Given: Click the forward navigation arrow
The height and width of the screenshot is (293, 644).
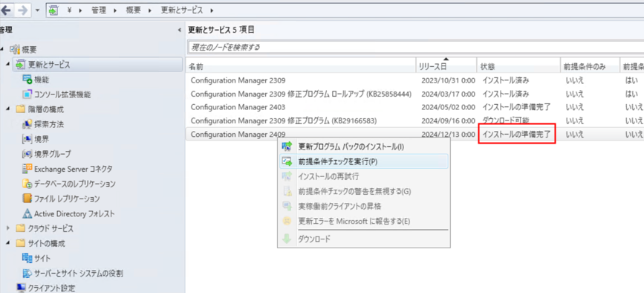Looking at the screenshot, I should [x=23, y=10].
